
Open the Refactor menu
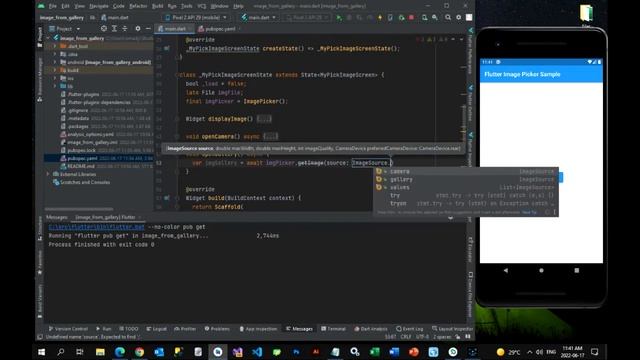pyautogui.click(x=138, y=6)
